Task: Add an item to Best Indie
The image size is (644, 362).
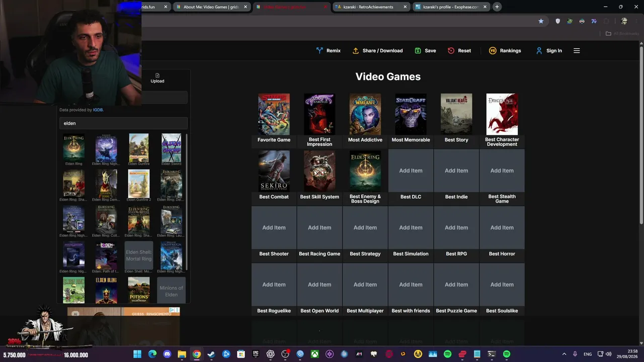Action: tap(456, 171)
